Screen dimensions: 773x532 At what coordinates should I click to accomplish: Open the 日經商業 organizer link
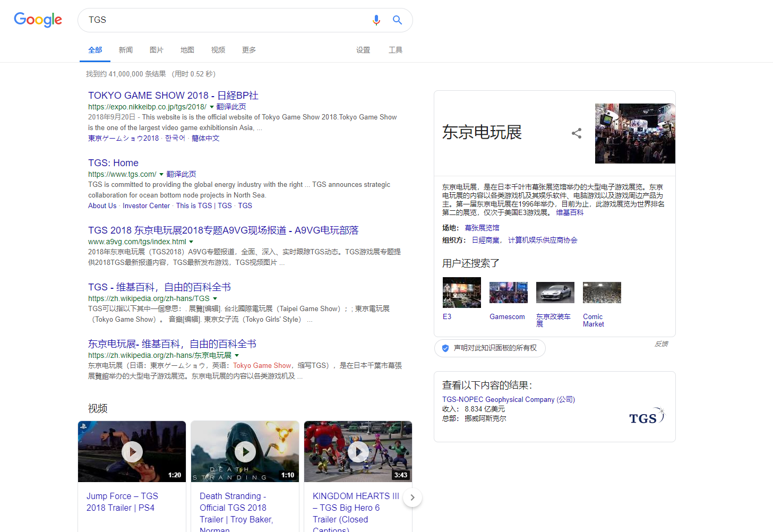[x=486, y=241]
